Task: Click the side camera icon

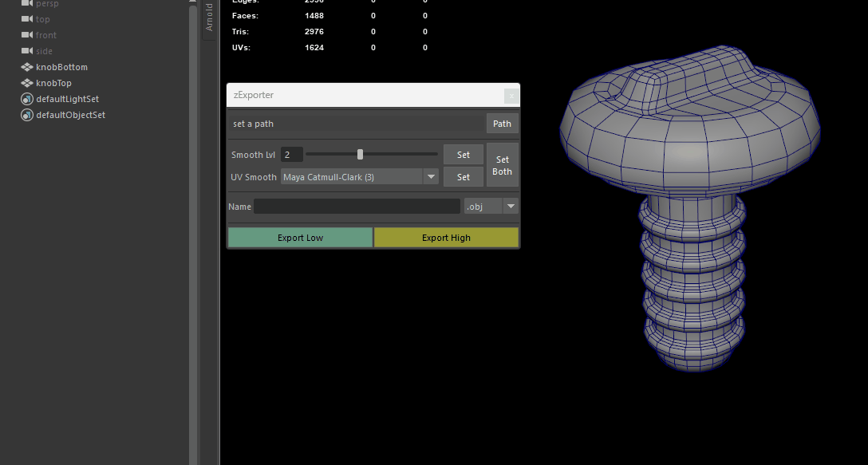Action: point(27,51)
